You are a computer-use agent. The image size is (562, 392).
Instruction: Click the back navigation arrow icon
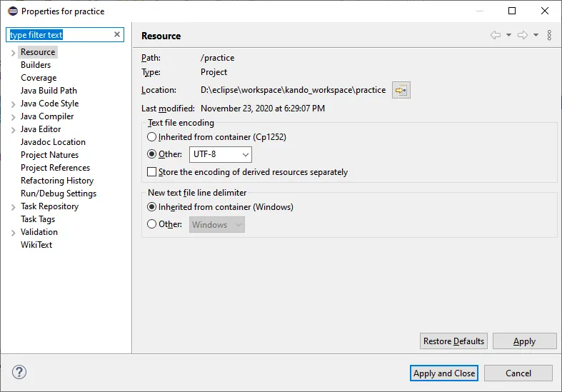[495, 35]
